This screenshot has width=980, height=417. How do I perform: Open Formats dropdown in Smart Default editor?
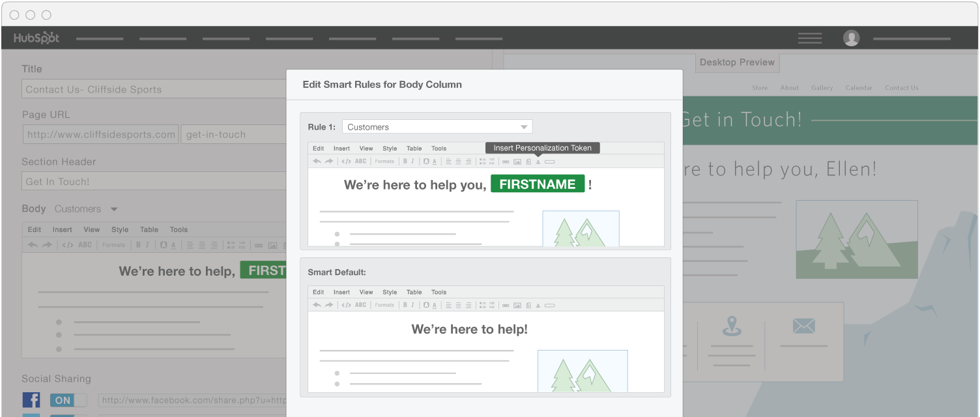(x=384, y=305)
